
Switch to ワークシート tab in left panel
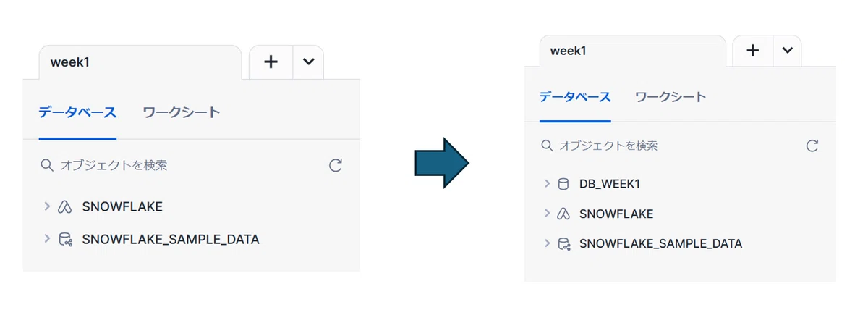[182, 112]
